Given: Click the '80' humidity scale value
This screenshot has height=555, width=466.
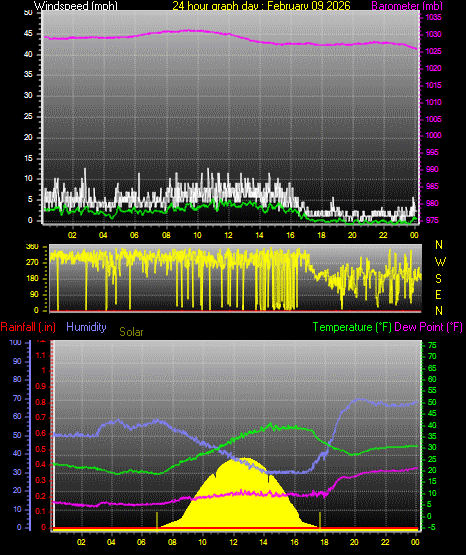Looking at the screenshot, I should 17,379.
